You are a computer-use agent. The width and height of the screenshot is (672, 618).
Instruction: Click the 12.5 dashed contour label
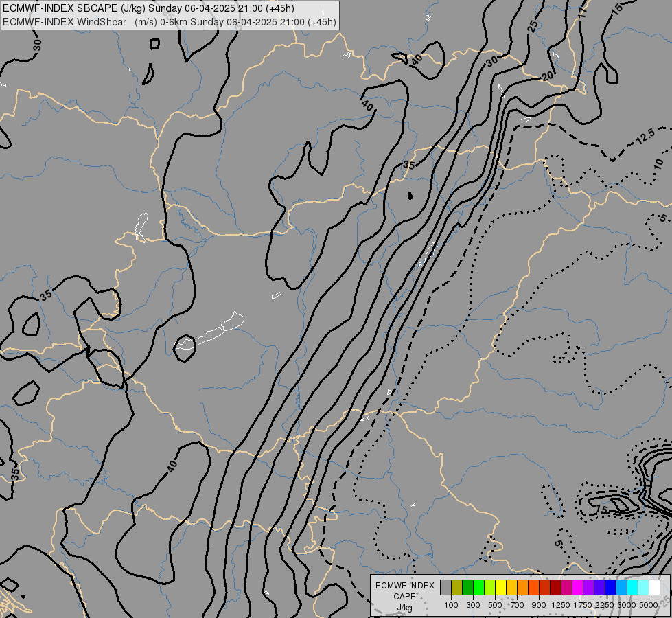click(645, 136)
